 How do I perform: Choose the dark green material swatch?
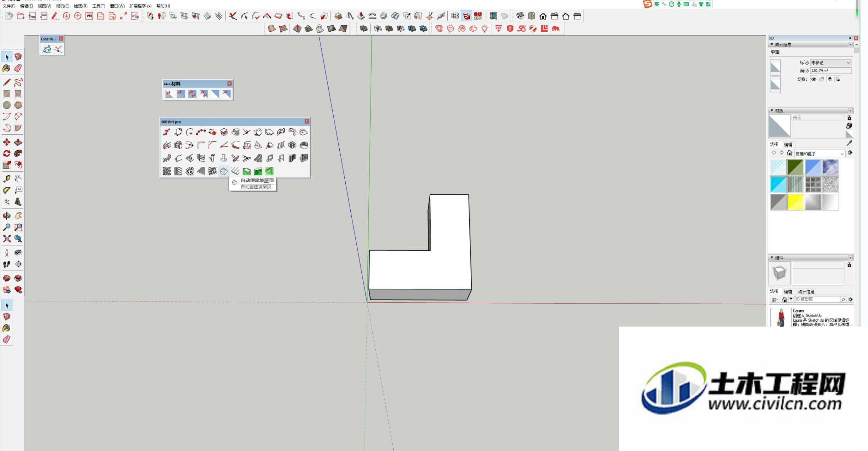coord(796,167)
